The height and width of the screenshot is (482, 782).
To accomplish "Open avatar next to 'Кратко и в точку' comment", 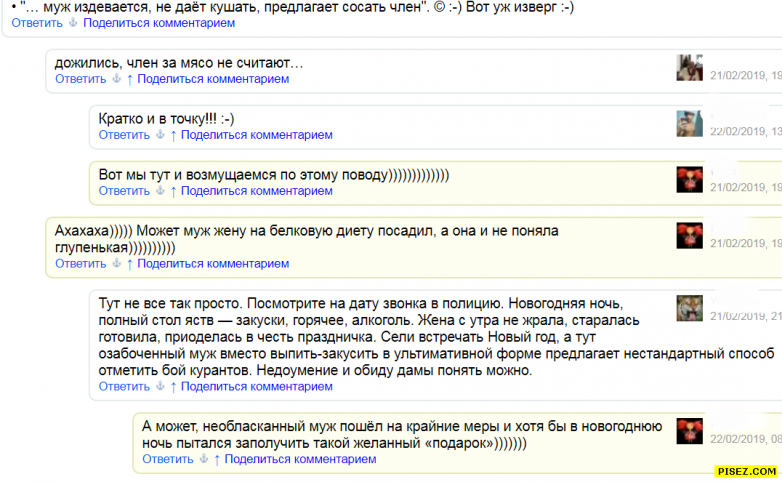I will coord(689,124).
